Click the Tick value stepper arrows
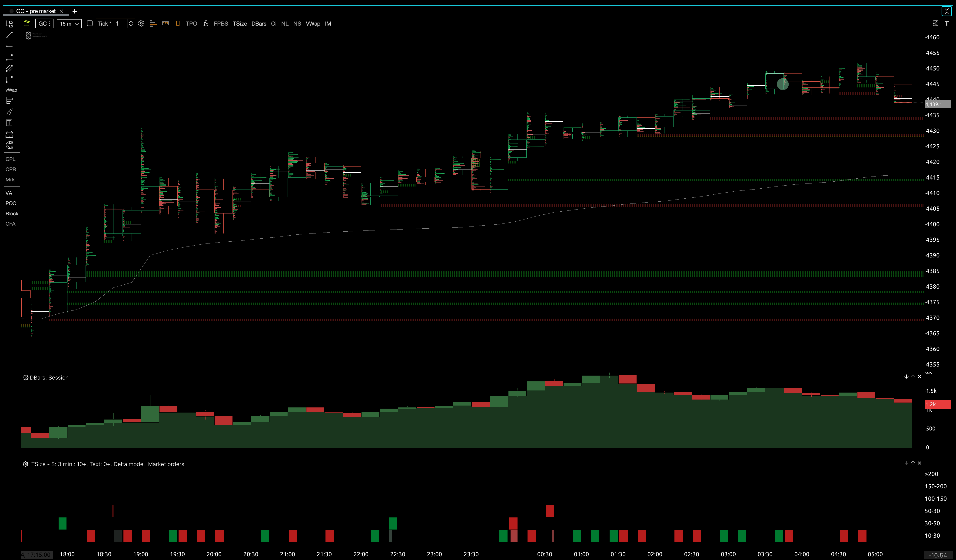The width and height of the screenshot is (956, 560). pos(131,23)
